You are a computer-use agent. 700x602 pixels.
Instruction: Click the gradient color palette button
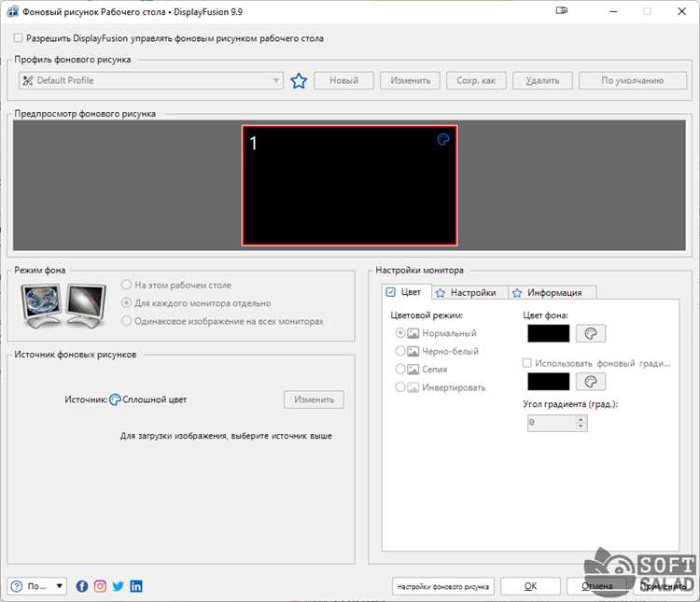(x=591, y=382)
